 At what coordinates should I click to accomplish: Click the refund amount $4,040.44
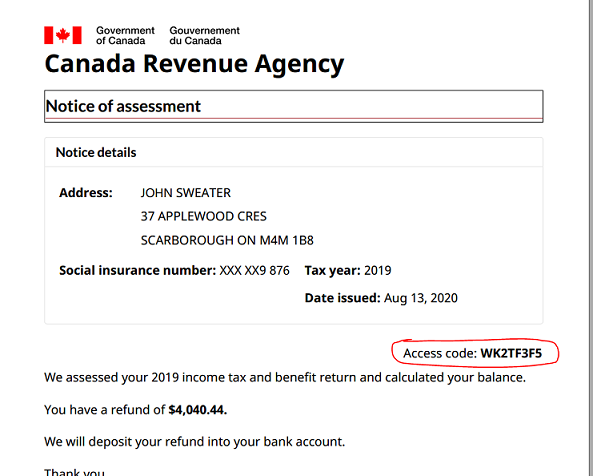click(197, 410)
